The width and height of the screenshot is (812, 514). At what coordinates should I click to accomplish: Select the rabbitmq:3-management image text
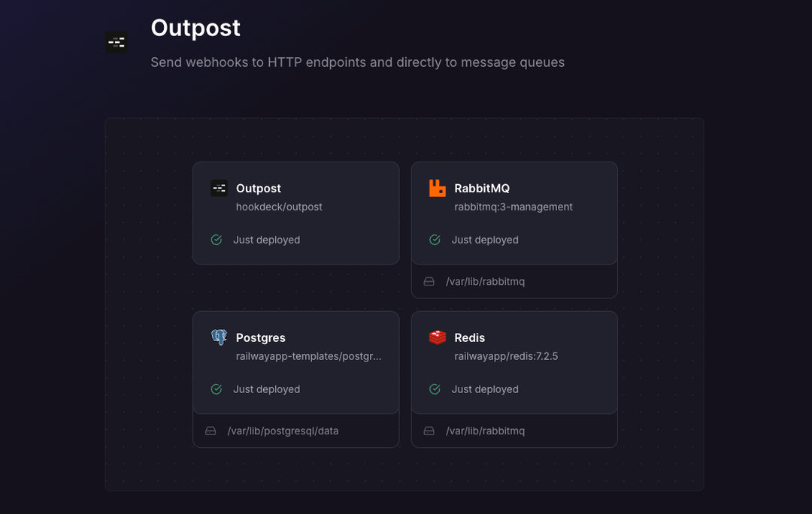coord(514,207)
